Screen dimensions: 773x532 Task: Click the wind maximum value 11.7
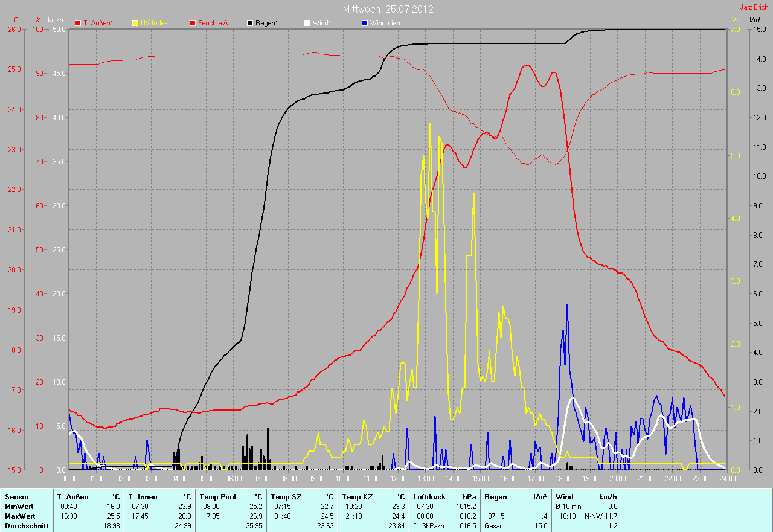610,516
